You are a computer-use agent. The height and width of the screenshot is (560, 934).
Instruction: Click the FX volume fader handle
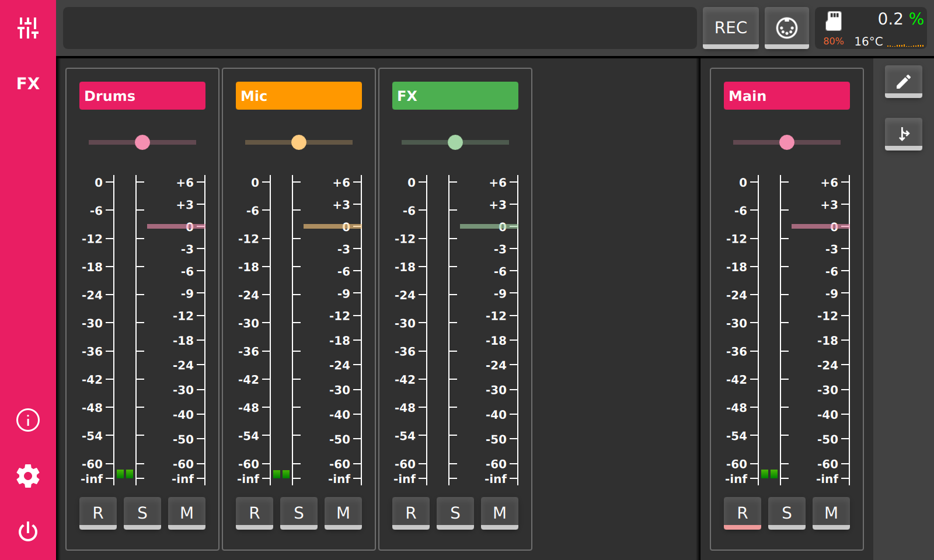(x=489, y=226)
